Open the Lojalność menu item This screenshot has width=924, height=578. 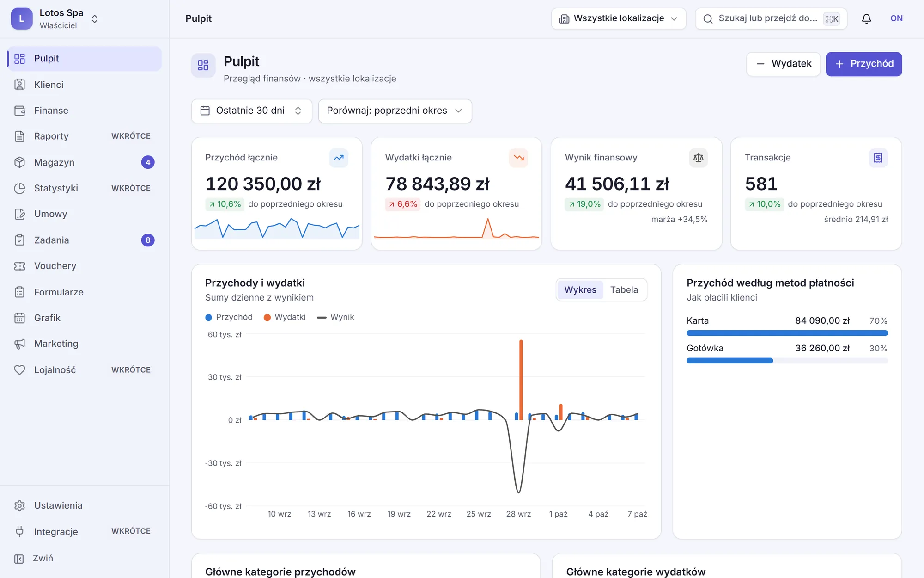point(85,370)
